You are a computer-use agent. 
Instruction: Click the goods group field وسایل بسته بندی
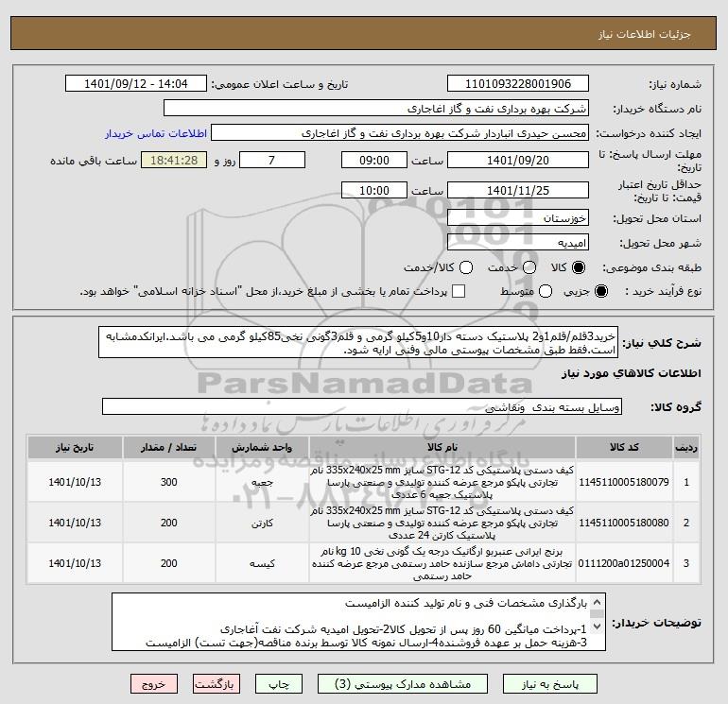click(x=362, y=407)
